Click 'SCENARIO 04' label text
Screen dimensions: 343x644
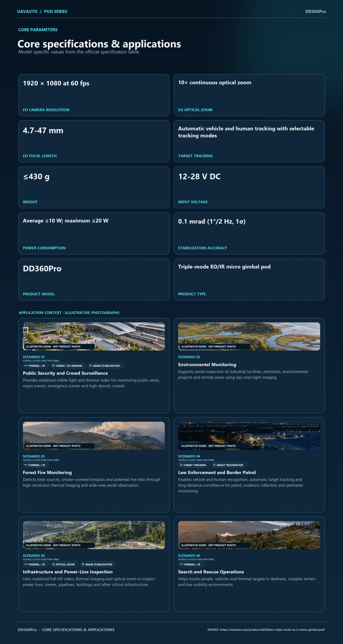tap(189, 456)
